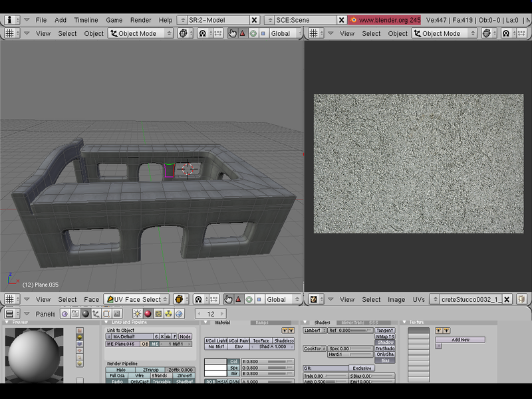Expand the UV Face Select mode dropdown
This screenshot has height=399, width=532.
138,299
